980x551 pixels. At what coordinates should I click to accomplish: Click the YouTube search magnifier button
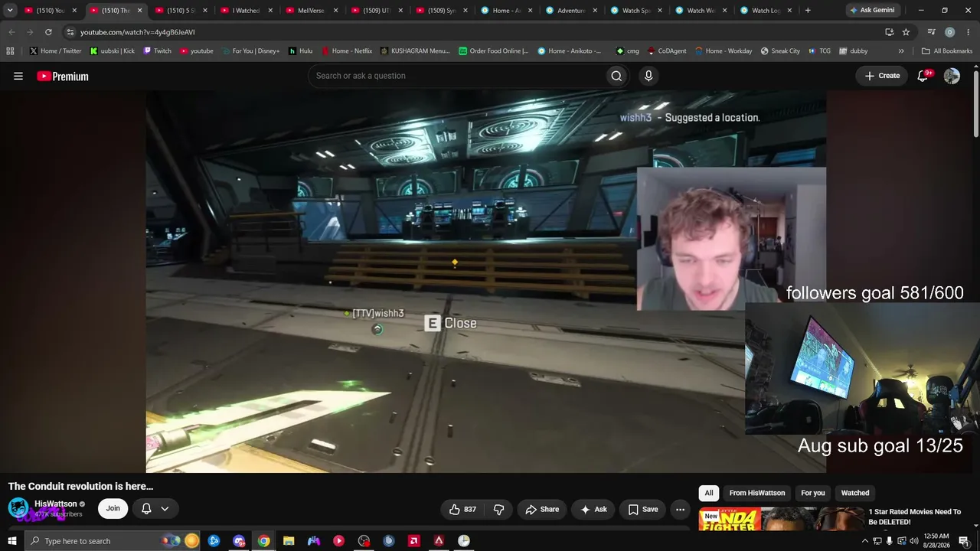pos(616,76)
